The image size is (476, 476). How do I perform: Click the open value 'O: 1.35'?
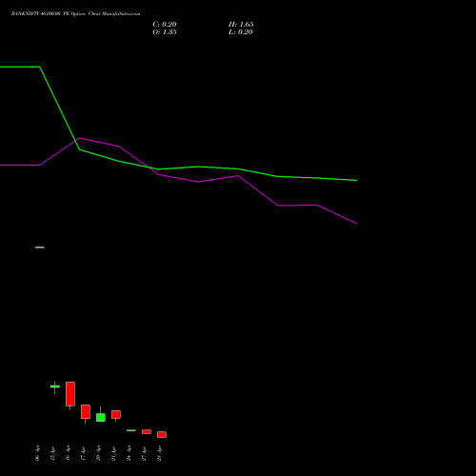(x=165, y=32)
